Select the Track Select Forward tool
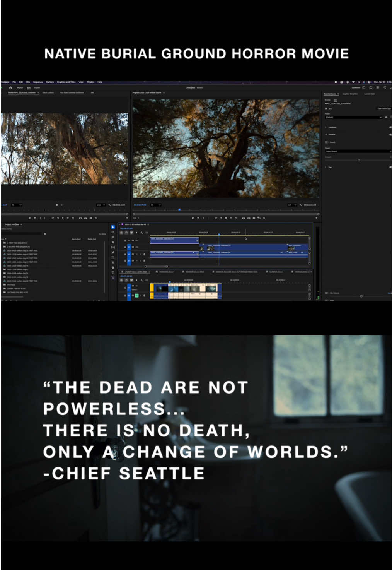Viewport: 392px width, 570px height. coord(113,232)
